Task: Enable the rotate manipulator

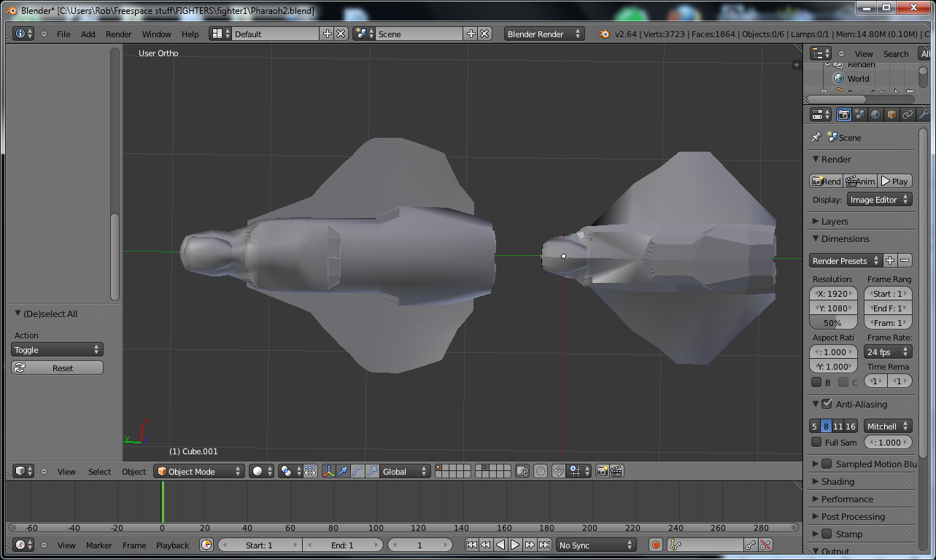Action: coord(357,472)
